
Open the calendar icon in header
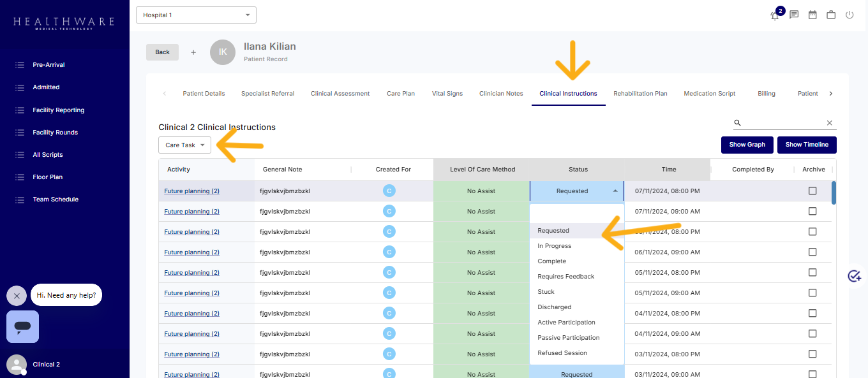coord(812,15)
